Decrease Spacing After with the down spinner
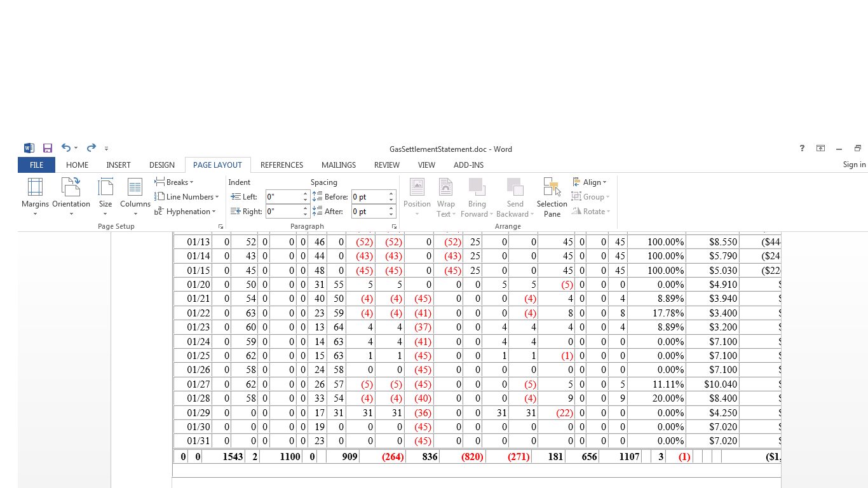 tap(391, 215)
